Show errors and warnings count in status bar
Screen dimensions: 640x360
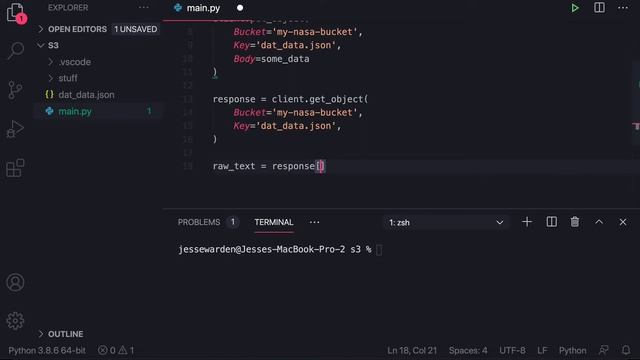point(116,350)
